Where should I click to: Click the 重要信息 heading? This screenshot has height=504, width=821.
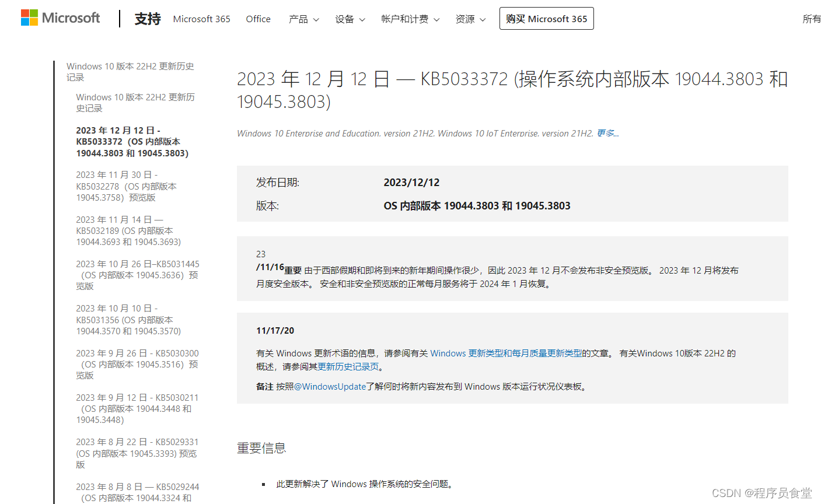point(261,448)
